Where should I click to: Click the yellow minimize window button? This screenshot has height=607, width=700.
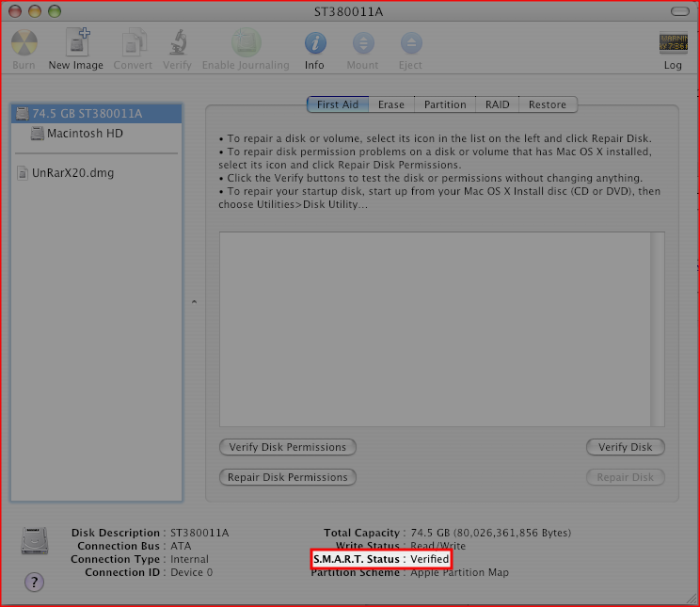click(35, 11)
